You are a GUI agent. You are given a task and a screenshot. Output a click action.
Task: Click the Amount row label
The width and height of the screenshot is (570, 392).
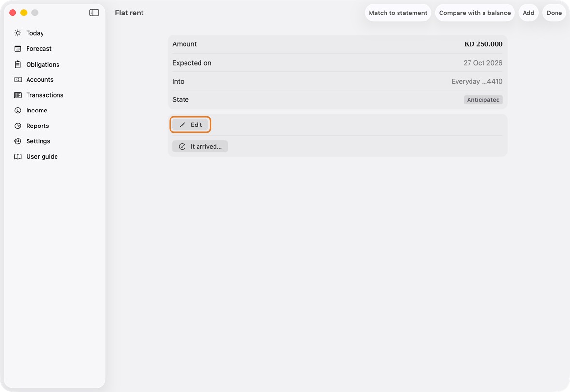tap(185, 44)
